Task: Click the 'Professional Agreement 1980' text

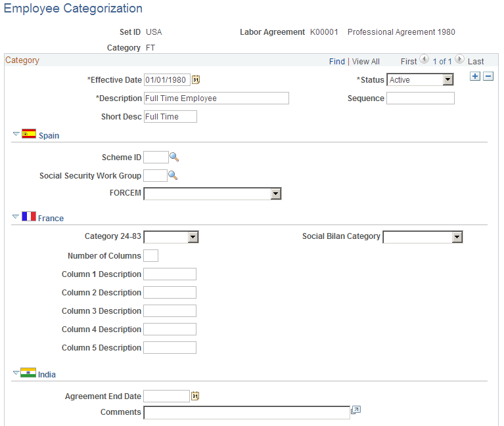Action: tap(401, 32)
